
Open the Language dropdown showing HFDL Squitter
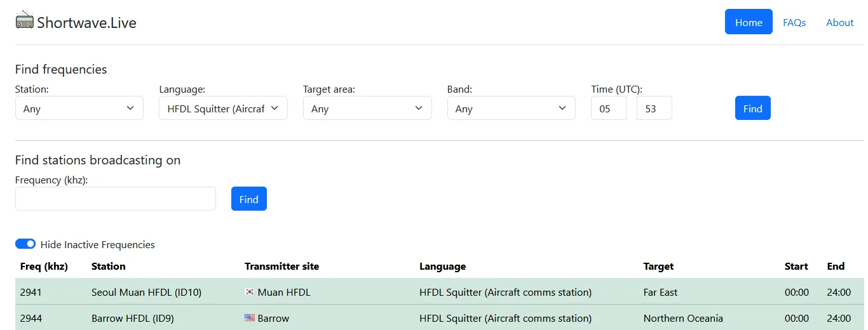click(x=223, y=109)
